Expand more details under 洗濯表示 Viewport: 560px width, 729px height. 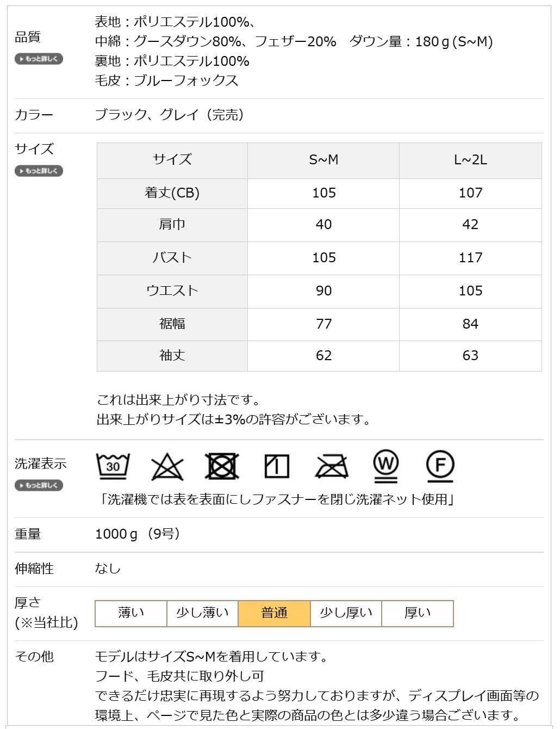[x=39, y=485]
